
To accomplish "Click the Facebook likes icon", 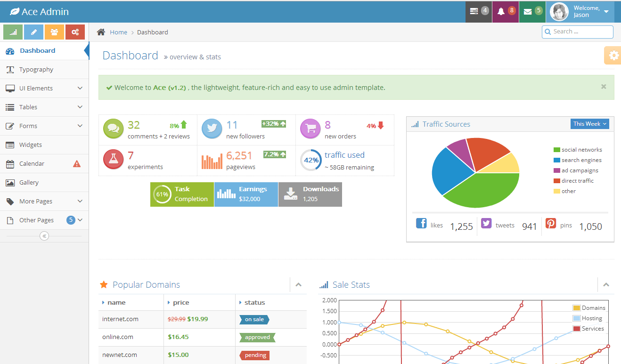I will (x=421, y=223).
